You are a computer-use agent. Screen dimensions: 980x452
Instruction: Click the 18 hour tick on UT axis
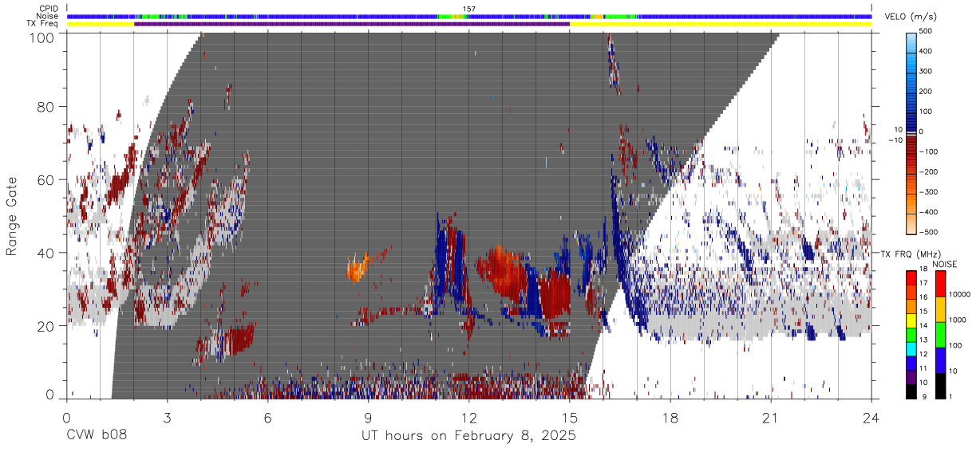(670, 419)
